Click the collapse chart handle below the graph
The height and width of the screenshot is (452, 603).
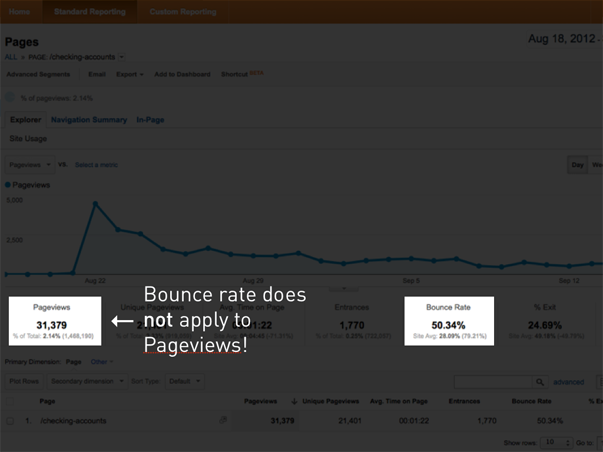point(344,288)
